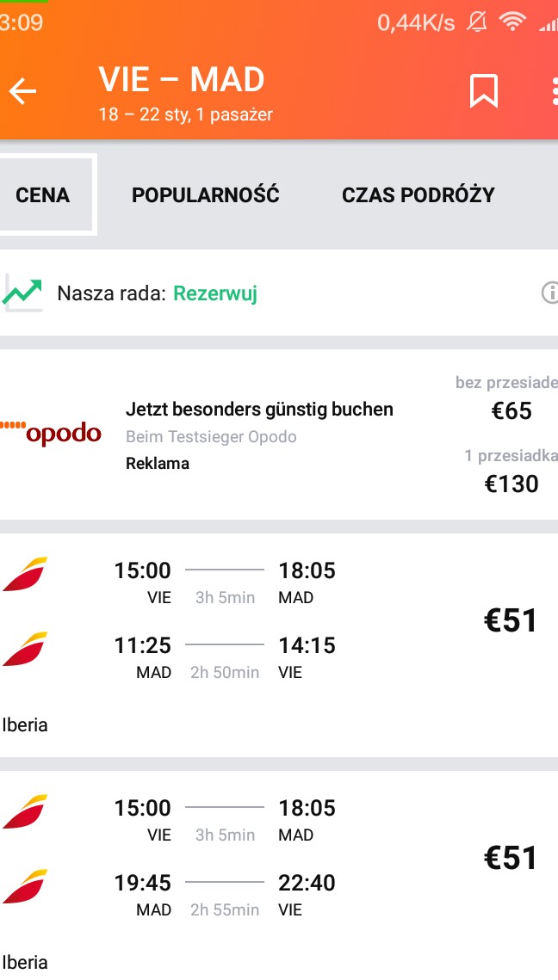Tap Iberia logo on 15:00 flight, first result
The image size is (558, 980).
[x=25, y=574]
